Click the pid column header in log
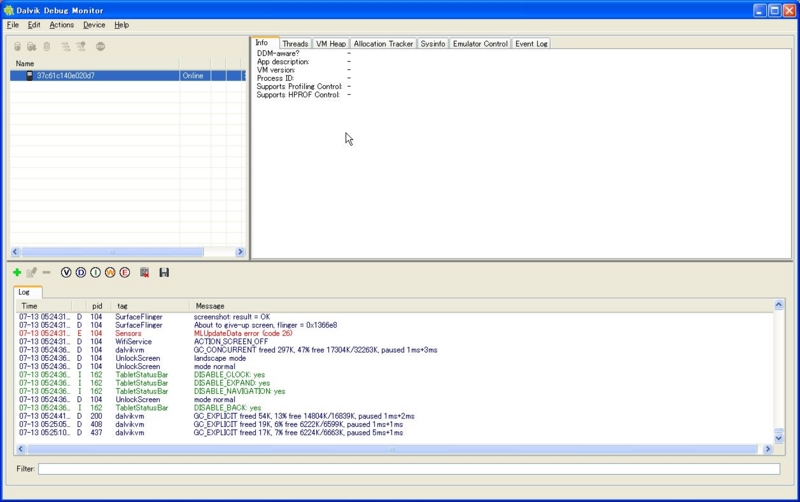This screenshot has height=502, width=800. 98,306
